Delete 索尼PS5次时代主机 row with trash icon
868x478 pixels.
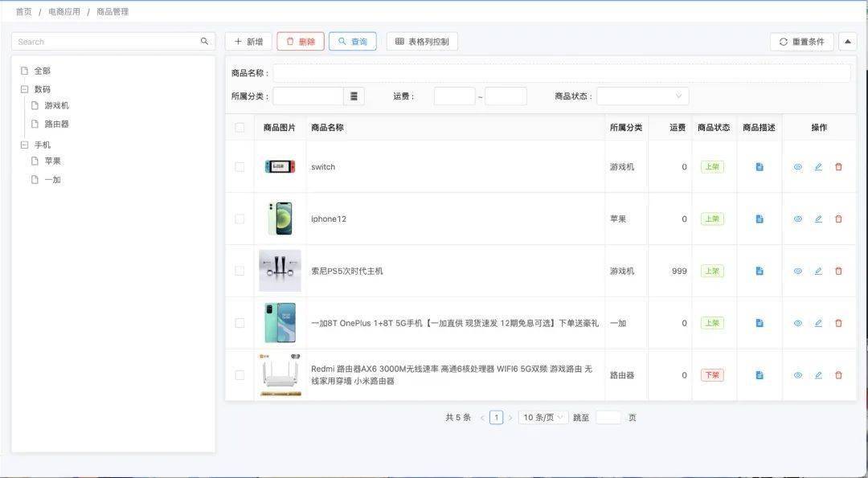pyautogui.click(x=838, y=271)
